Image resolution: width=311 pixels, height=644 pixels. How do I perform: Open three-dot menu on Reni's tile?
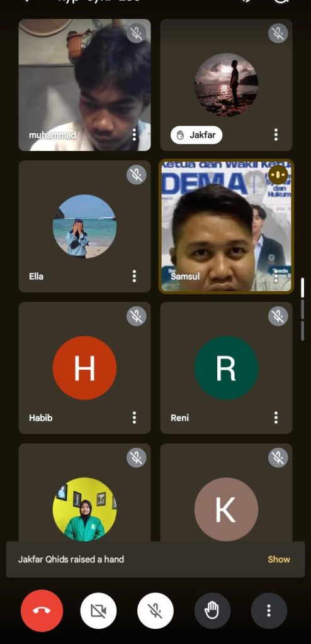[276, 418]
